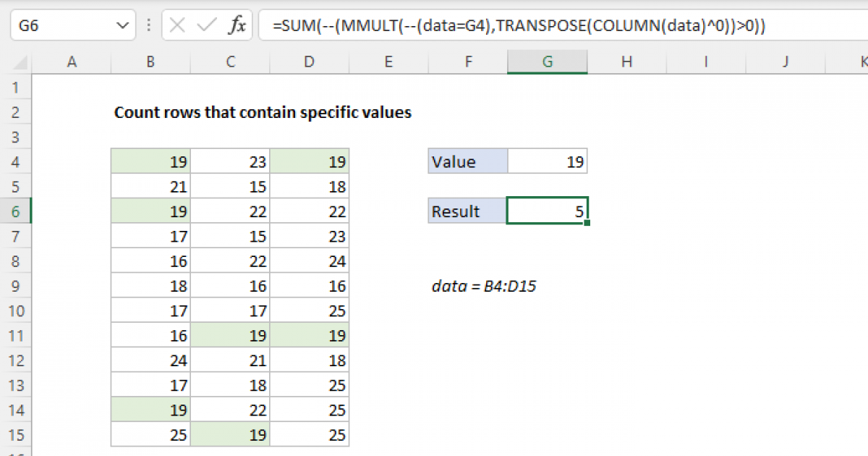Select cell D8 with value 24
Image resolution: width=868 pixels, height=456 pixels.
click(x=310, y=261)
